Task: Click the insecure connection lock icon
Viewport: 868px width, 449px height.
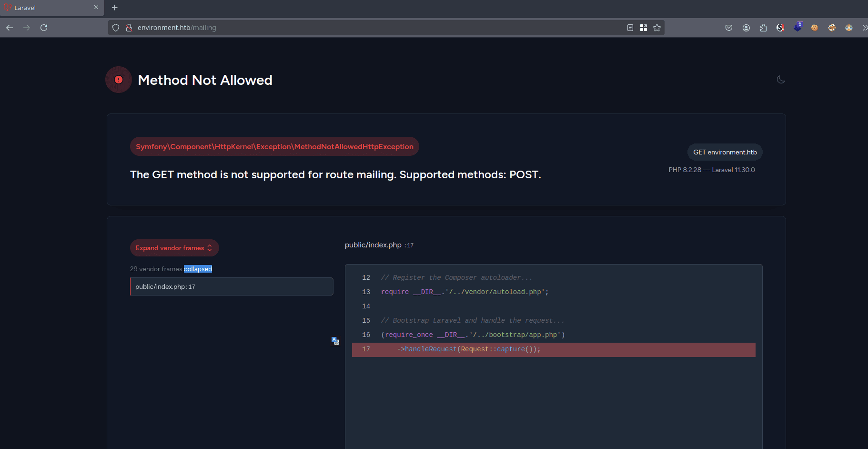Action: point(129,28)
